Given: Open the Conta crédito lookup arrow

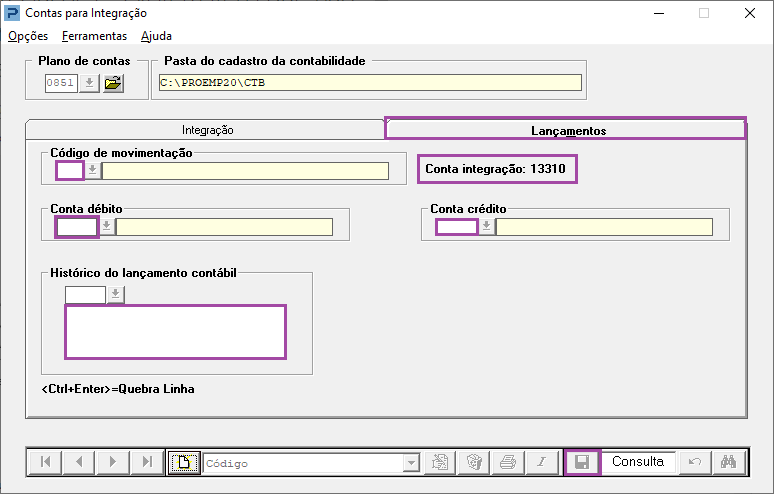Looking at the screenshot, I should 487,227.
